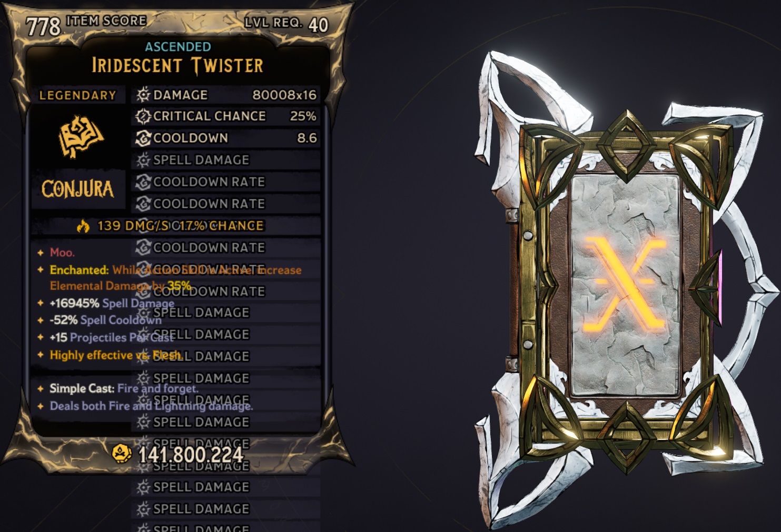Image resolution: width=781 pixels, height=532 pixels.
Task: Click the Iridescent Twister item title
Action: click(x=177, y=66)
